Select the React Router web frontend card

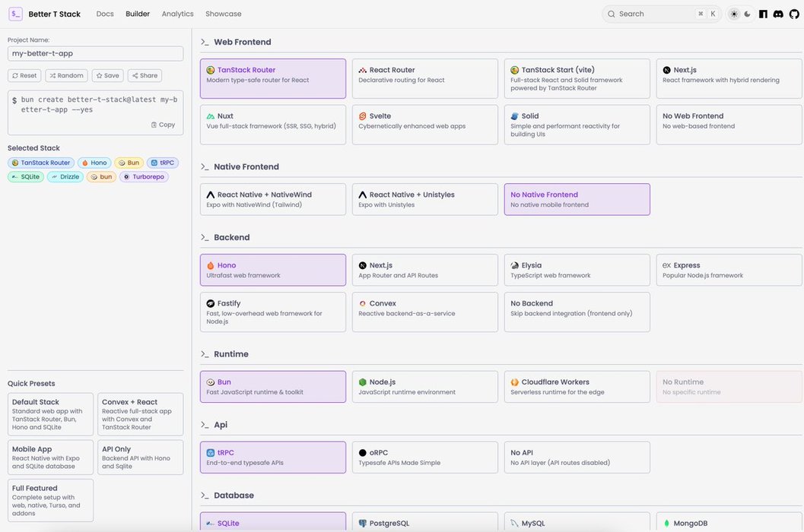(424, 78)
